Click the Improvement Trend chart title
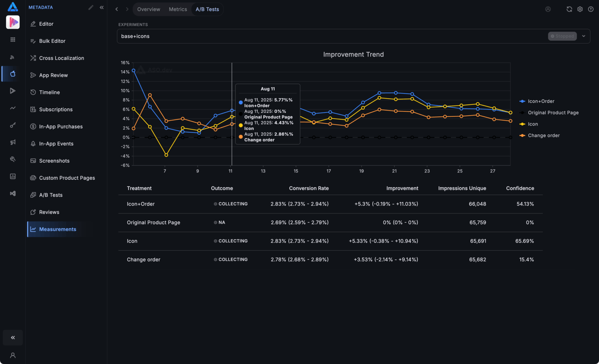Image resolution: width=599 pixels, height=364 pixels. pyautogui.click(x=354, y=54)
